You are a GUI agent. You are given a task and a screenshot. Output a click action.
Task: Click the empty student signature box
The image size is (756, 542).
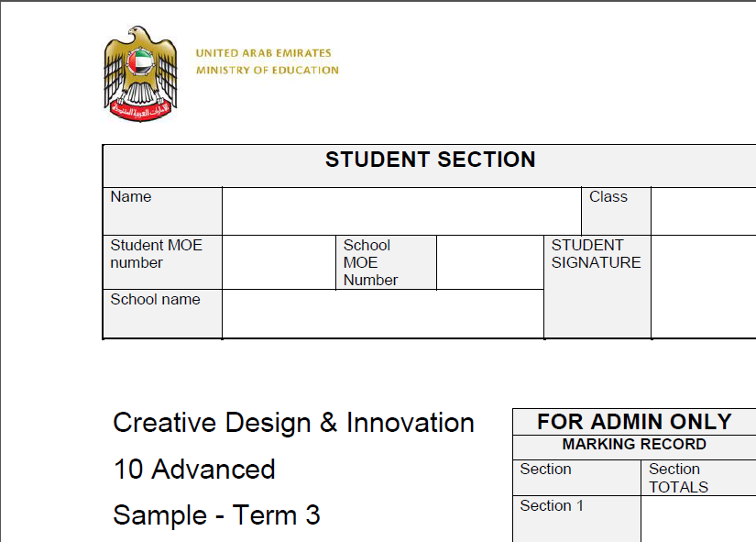703,287
